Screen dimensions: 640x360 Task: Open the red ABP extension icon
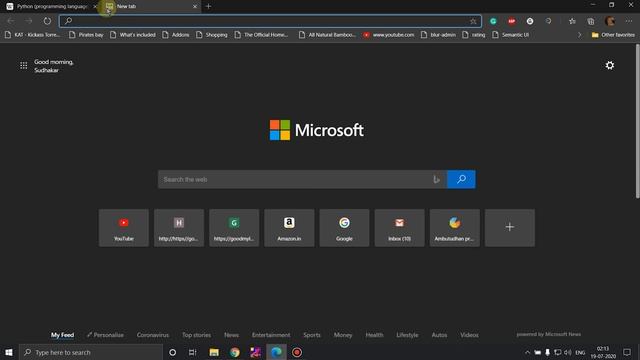pos(511,21)
